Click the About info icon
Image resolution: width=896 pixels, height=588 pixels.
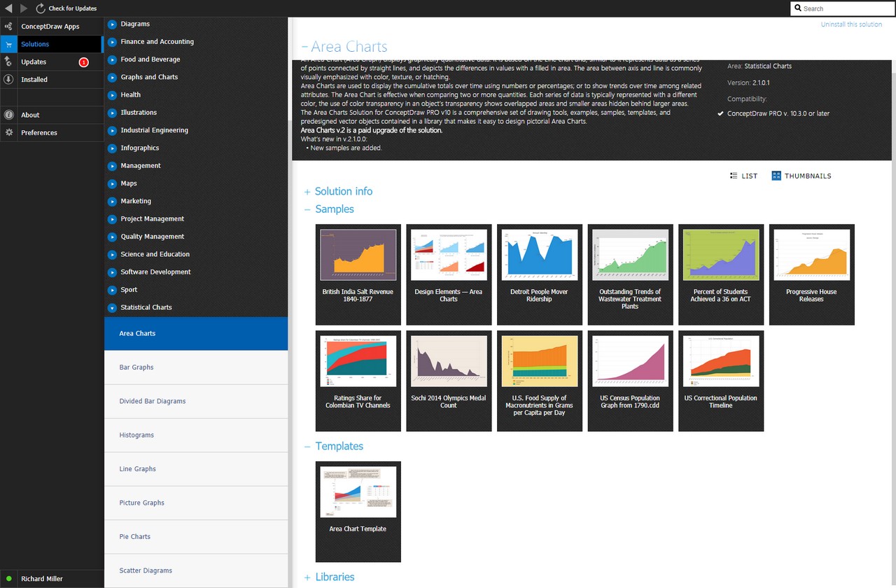(x=8, y=115)
